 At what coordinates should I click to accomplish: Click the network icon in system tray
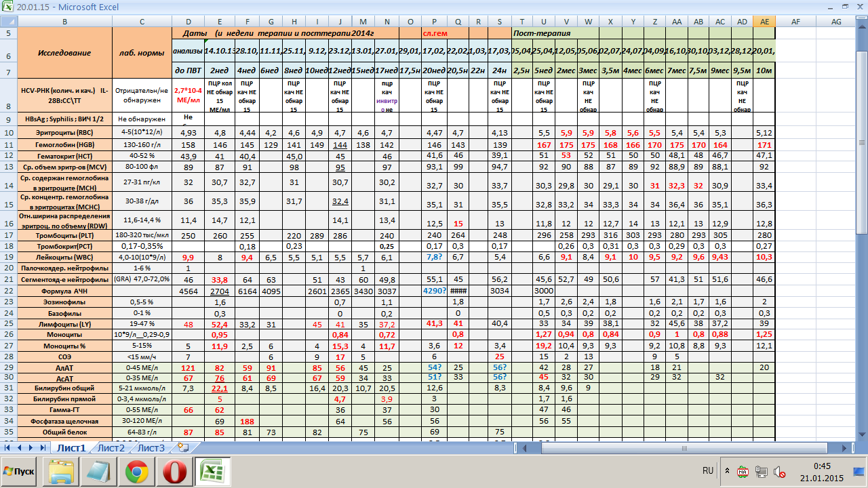point(761,471)
